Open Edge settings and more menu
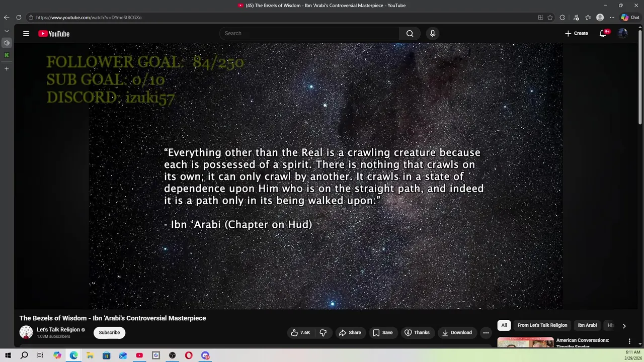The width and height of the screenshot is (644, 362). [612, 18]
